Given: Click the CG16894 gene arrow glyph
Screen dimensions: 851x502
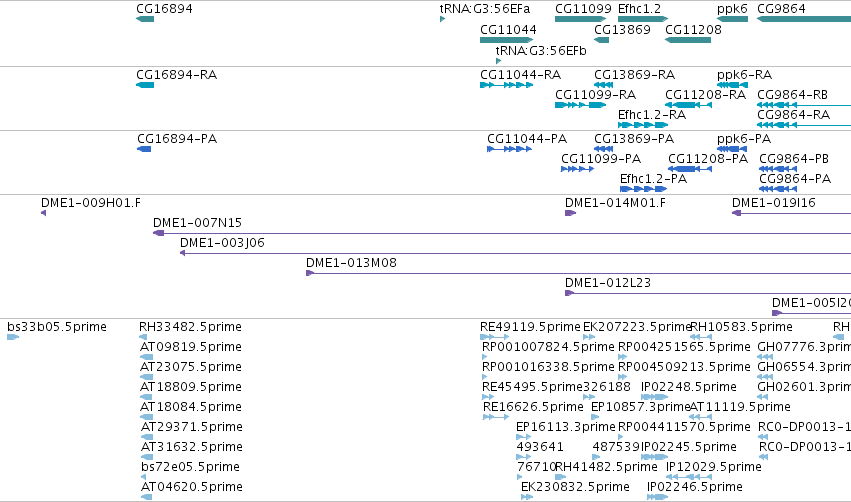Looking at the screenshot, I should [x=145, y=20].
